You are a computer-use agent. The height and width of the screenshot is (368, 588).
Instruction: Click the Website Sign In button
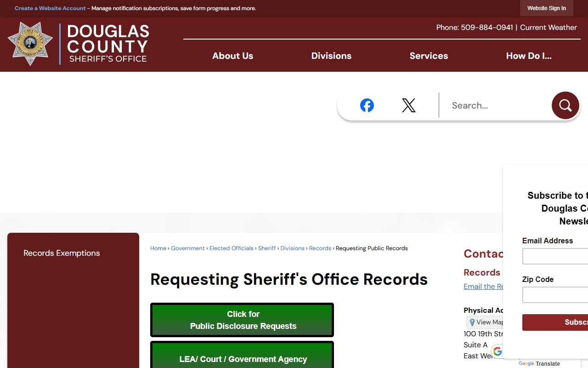547,8
